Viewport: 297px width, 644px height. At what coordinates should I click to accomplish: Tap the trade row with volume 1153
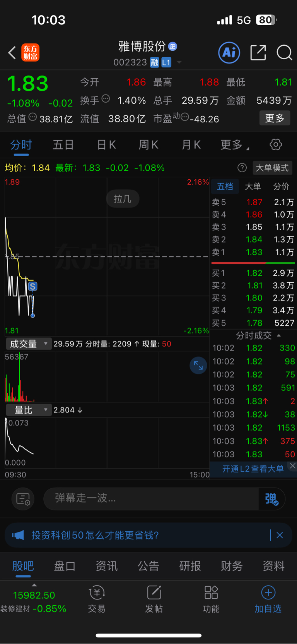(254, 428)
